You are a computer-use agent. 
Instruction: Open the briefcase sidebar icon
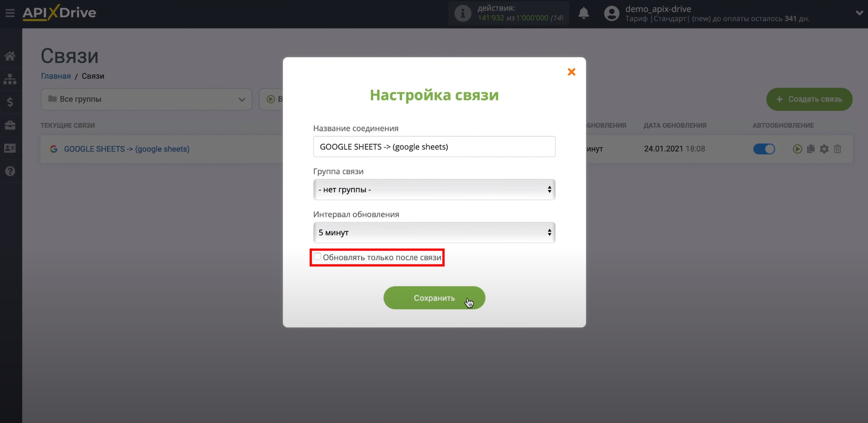[x=10, y=125]
